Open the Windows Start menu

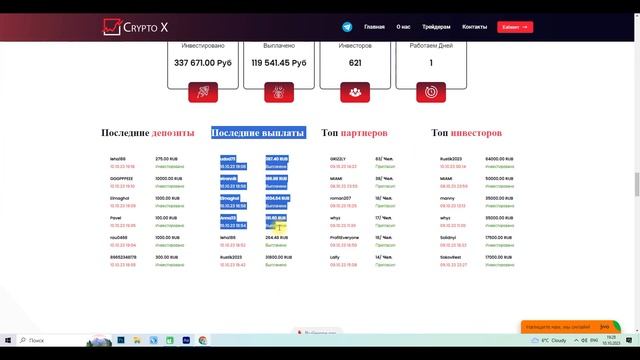[8, 340]
